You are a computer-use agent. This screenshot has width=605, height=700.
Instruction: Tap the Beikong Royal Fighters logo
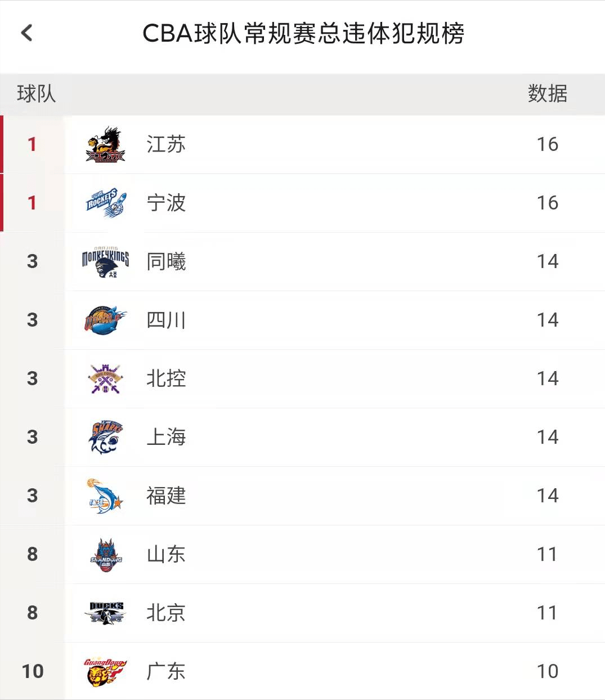tap(105, 379)
